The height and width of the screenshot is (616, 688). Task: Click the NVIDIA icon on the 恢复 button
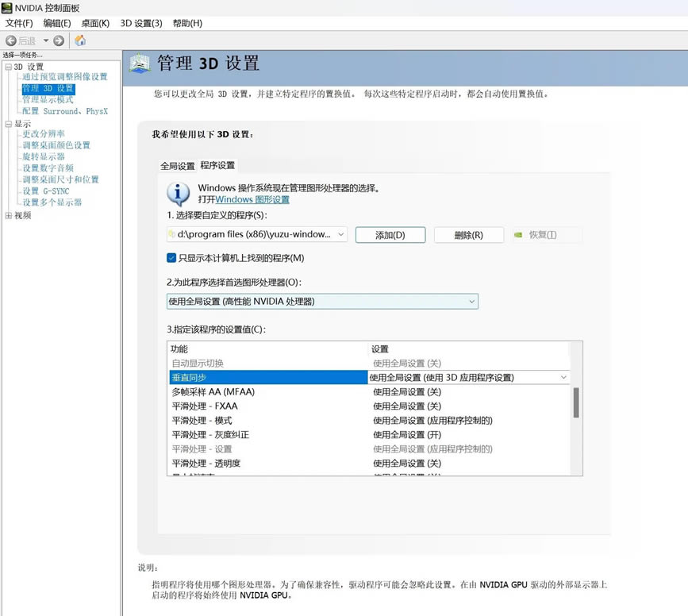tap(518, 235)
